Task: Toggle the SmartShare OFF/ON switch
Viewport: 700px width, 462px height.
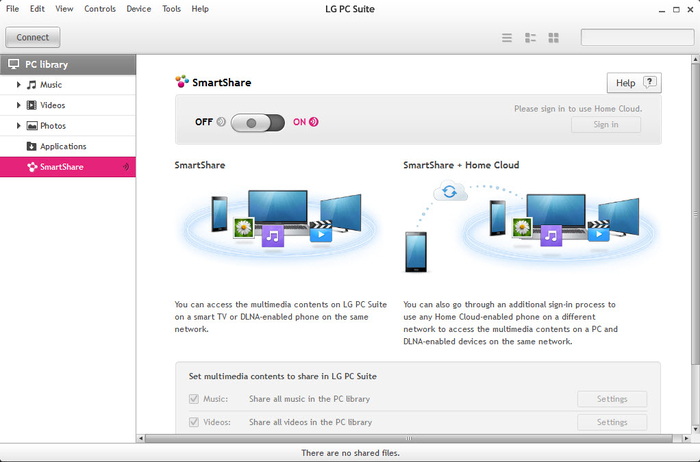Action: 258,122
